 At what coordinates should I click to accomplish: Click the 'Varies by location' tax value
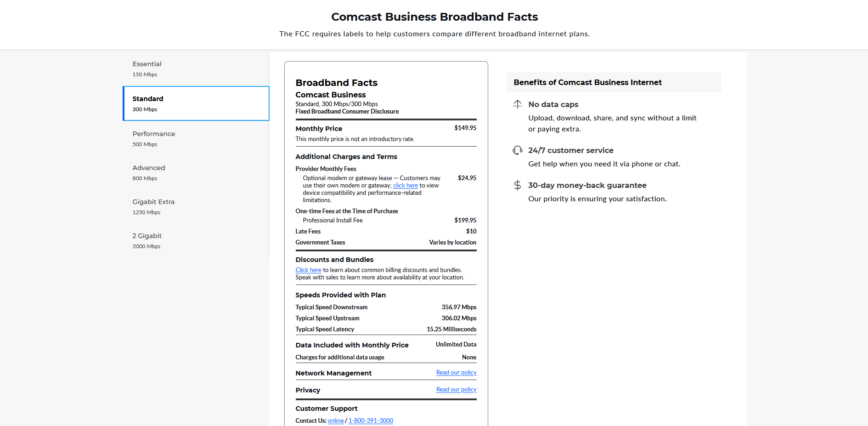(452, 243)
